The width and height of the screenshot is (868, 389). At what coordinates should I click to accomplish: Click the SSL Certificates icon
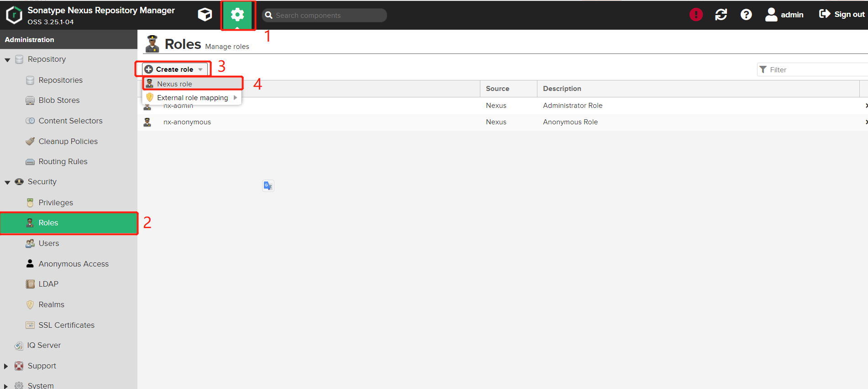tap(30, 325)
